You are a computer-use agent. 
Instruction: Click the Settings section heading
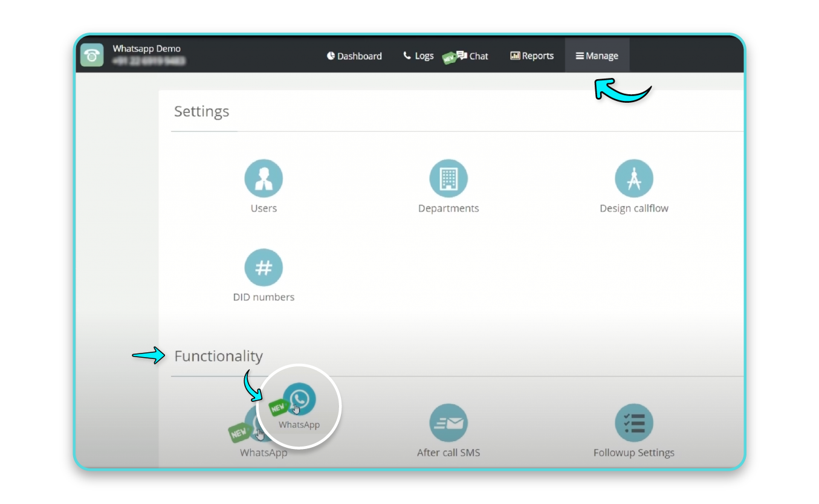(202, 111)
